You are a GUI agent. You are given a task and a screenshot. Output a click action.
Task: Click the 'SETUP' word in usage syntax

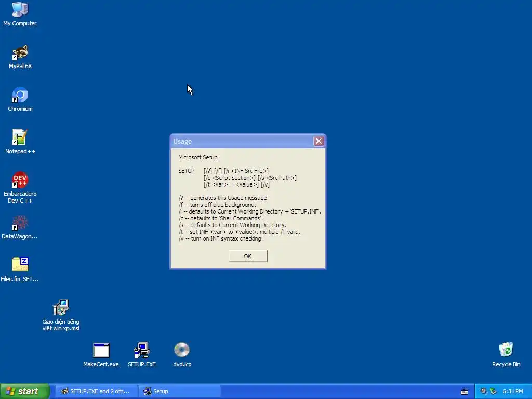187,171
